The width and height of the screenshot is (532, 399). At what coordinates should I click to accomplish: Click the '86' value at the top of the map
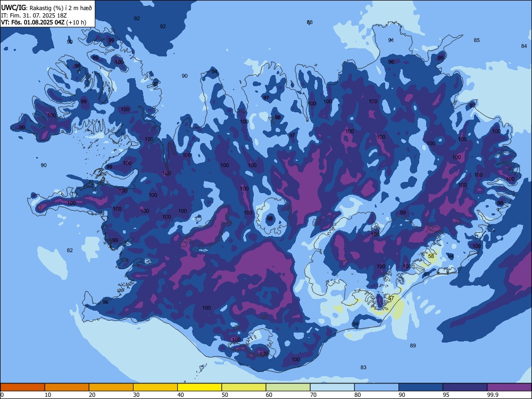coord(310,22)
